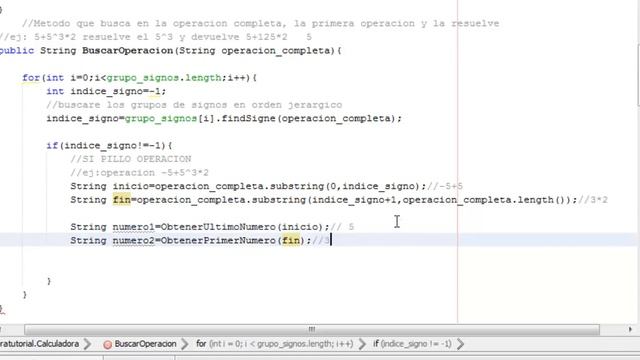The width and height of the screenshot is (640, 360).
Task: Click grupo_signos.length in the for loop
Action: [164, 78]
